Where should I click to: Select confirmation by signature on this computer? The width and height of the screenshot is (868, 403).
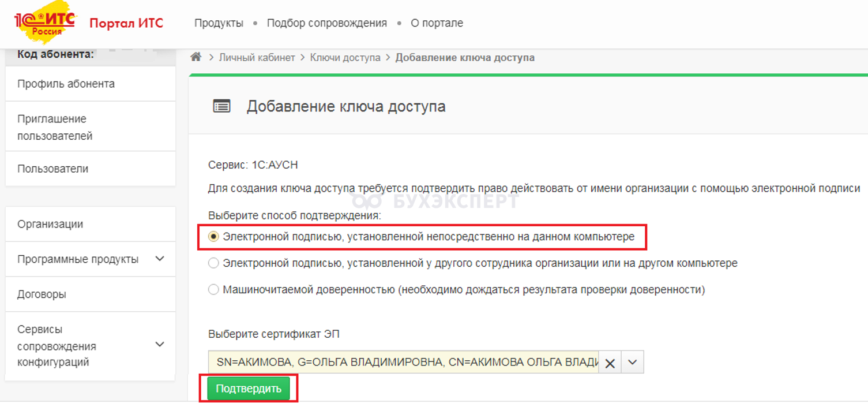(x=213, y=237)
